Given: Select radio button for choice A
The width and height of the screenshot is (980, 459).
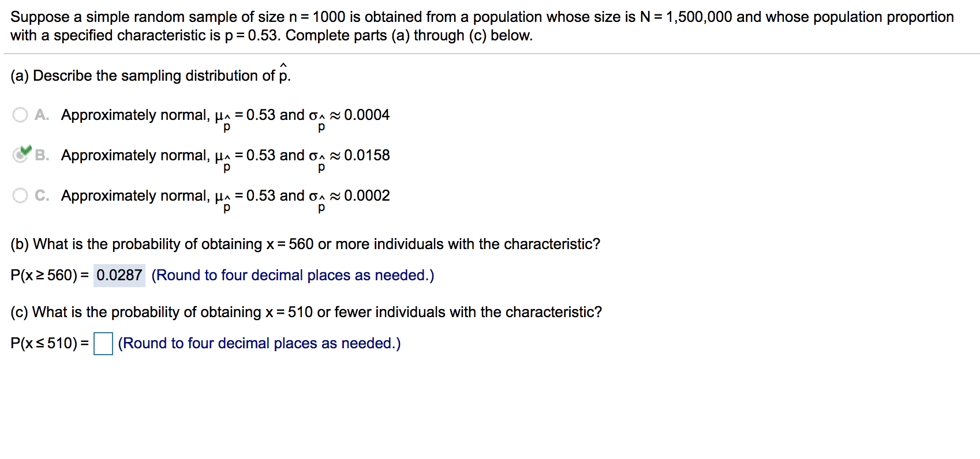Looking at the screenshot, I should click(19, 115).
